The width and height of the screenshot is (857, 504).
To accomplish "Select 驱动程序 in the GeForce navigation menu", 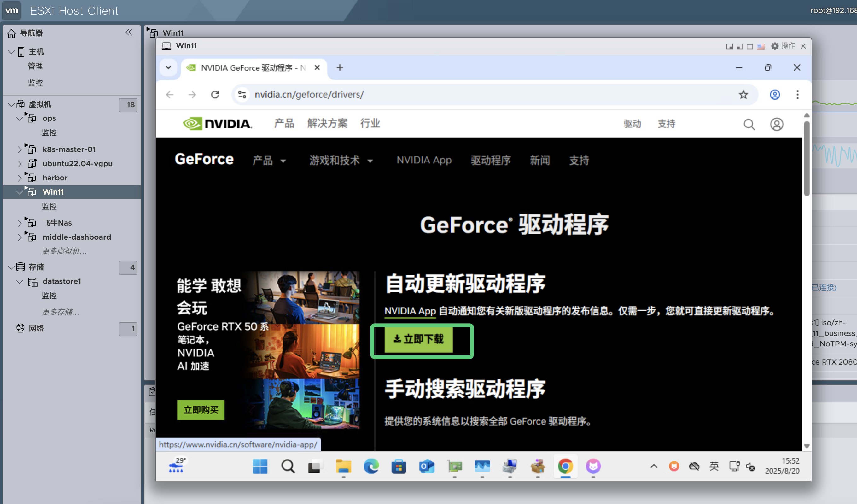I will click(490, 161).
